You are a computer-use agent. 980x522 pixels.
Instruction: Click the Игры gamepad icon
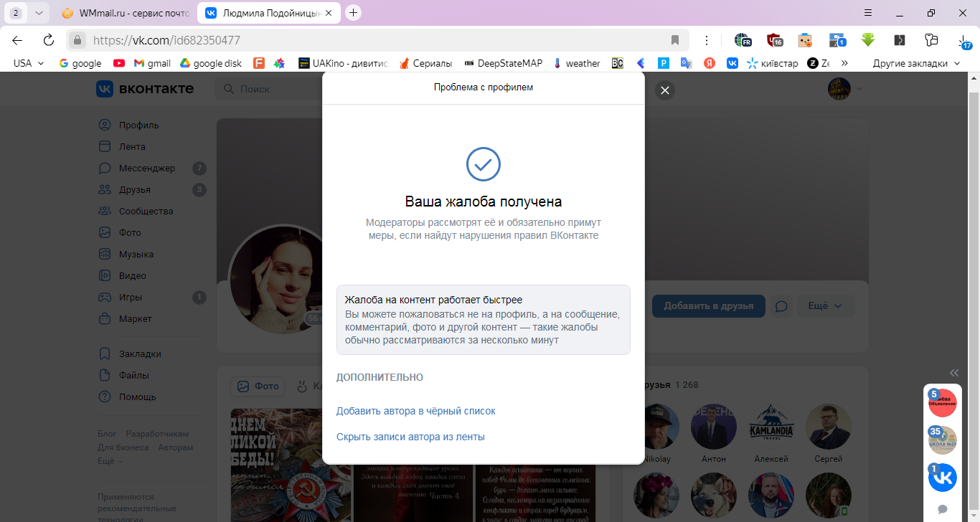[105, 297]
